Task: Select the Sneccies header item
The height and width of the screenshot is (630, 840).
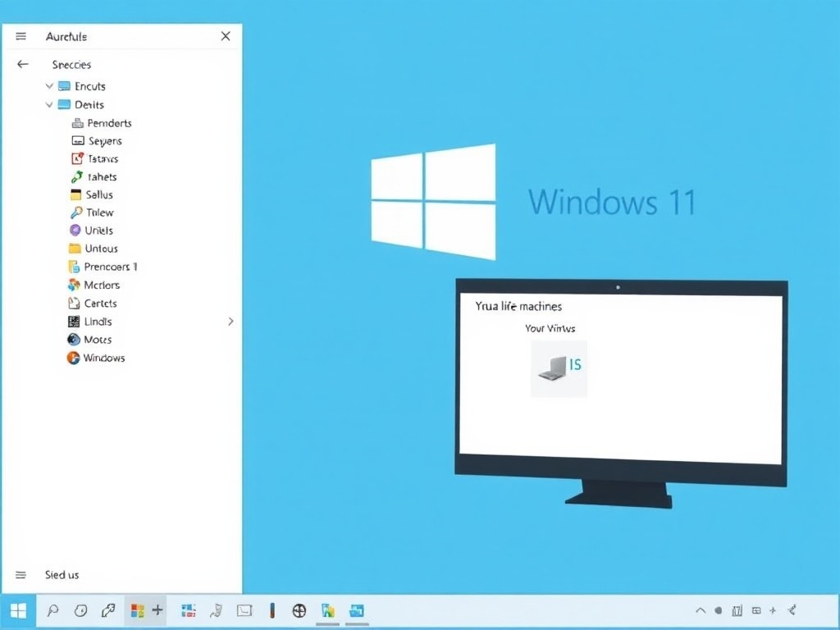Action: point(71,64)
